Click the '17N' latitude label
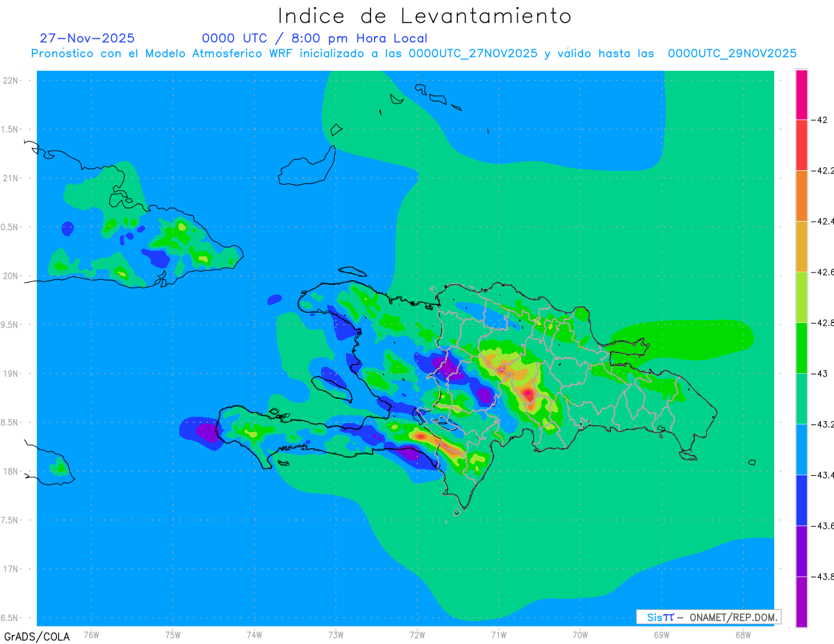 click(10, 569)
